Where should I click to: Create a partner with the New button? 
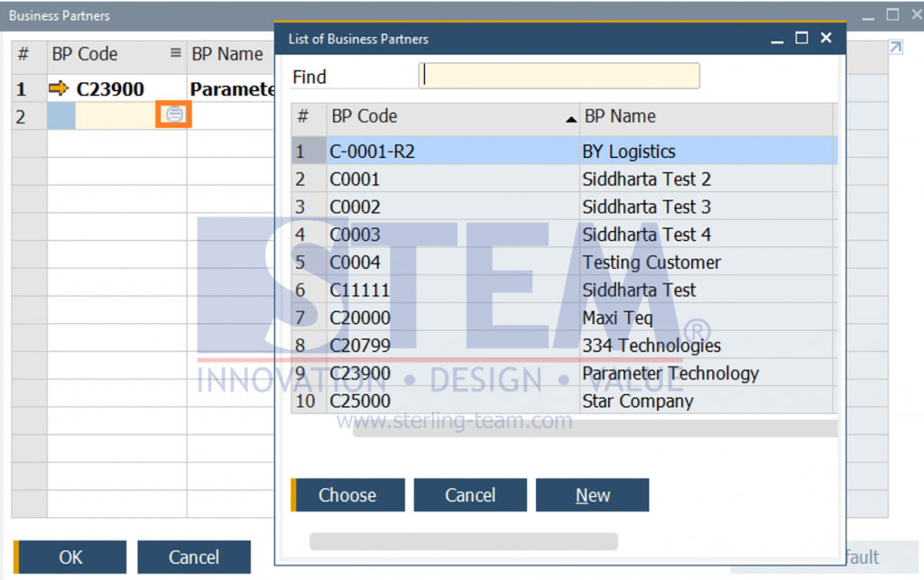(592, 494)
